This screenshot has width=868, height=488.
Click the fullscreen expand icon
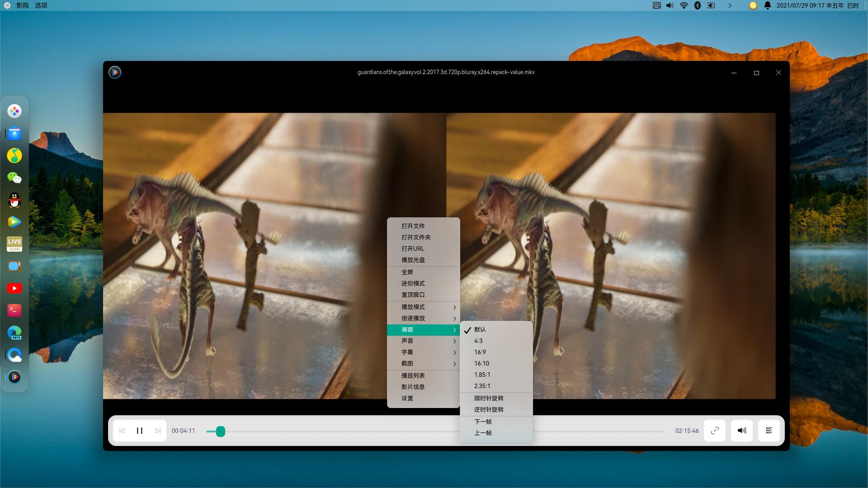pyautogui.click(x=714, y=431)
